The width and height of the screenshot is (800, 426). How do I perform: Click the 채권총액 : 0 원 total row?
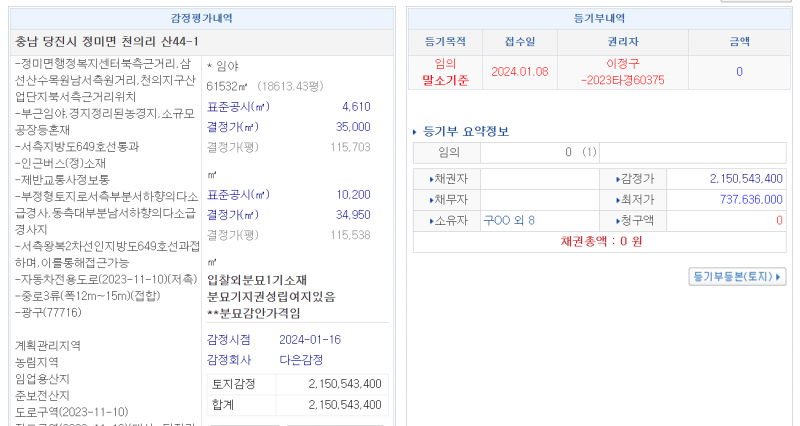[601, 242]
